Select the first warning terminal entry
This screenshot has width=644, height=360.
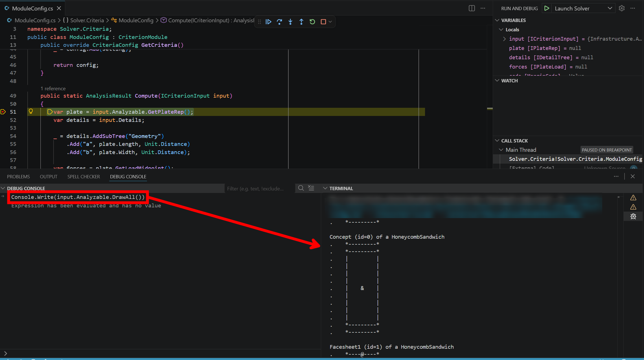coord(633,198)
